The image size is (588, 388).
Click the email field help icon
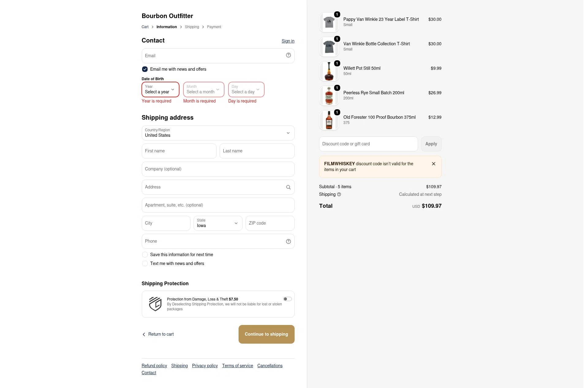point(288,55)
